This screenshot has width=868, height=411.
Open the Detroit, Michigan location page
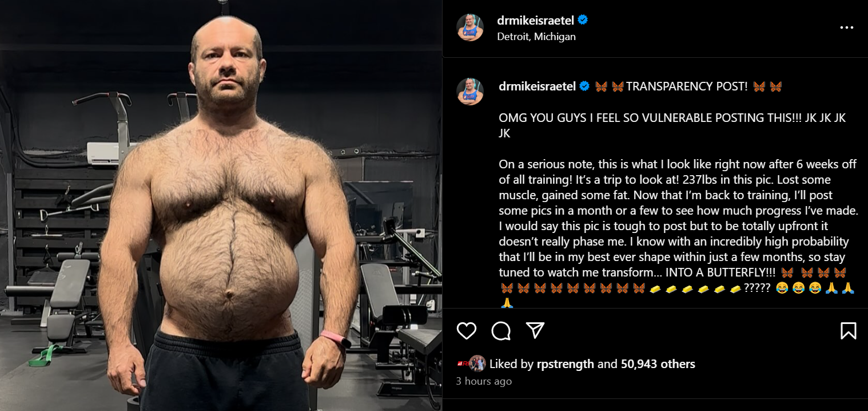[536, 37]
